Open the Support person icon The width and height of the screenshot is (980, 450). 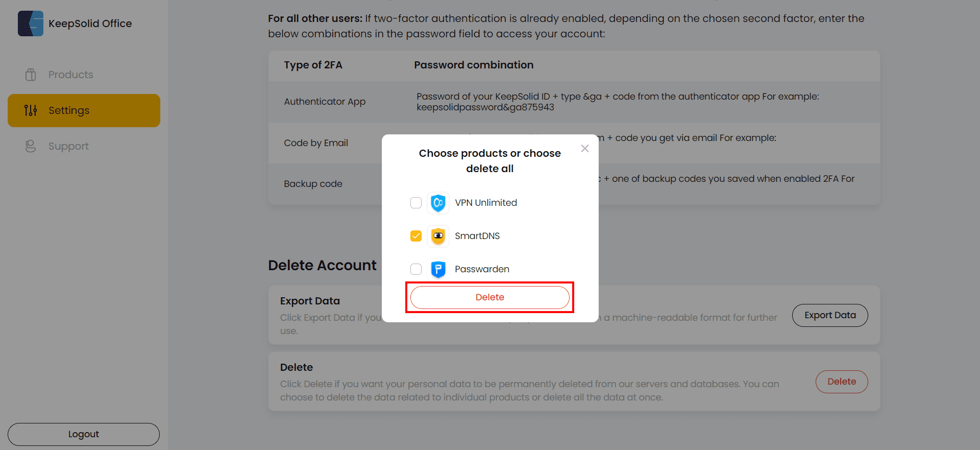point(31,146)
